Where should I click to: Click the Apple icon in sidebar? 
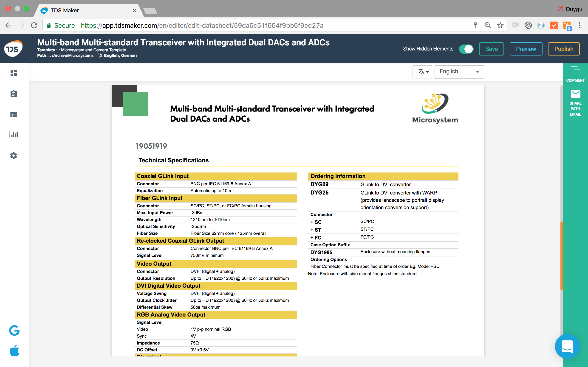pos(14,351)
